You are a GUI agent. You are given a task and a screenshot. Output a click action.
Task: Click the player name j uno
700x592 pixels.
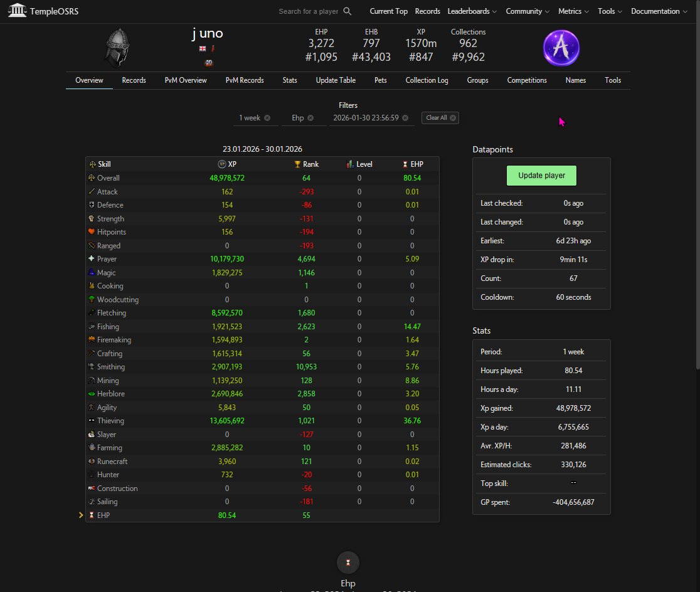point(207,33)
